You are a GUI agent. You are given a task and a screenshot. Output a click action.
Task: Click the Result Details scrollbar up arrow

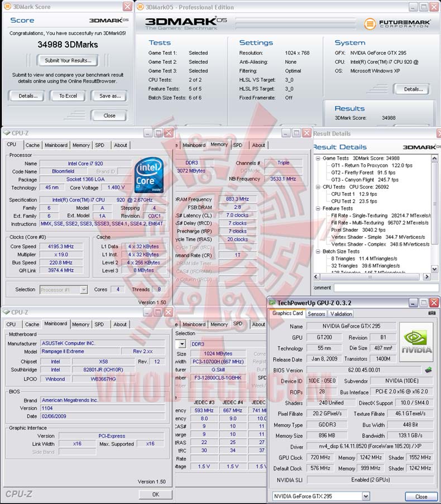pyautogui.click(x=434, y=158)
